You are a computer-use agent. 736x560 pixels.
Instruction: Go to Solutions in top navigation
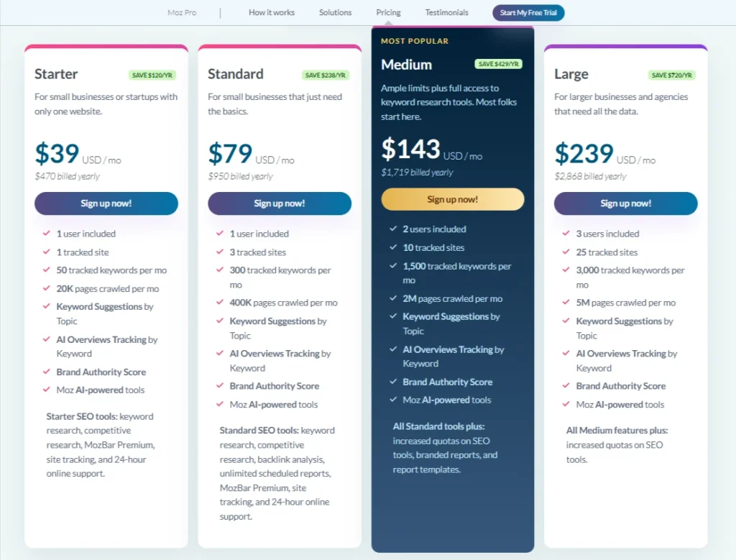tap(335, 13)
